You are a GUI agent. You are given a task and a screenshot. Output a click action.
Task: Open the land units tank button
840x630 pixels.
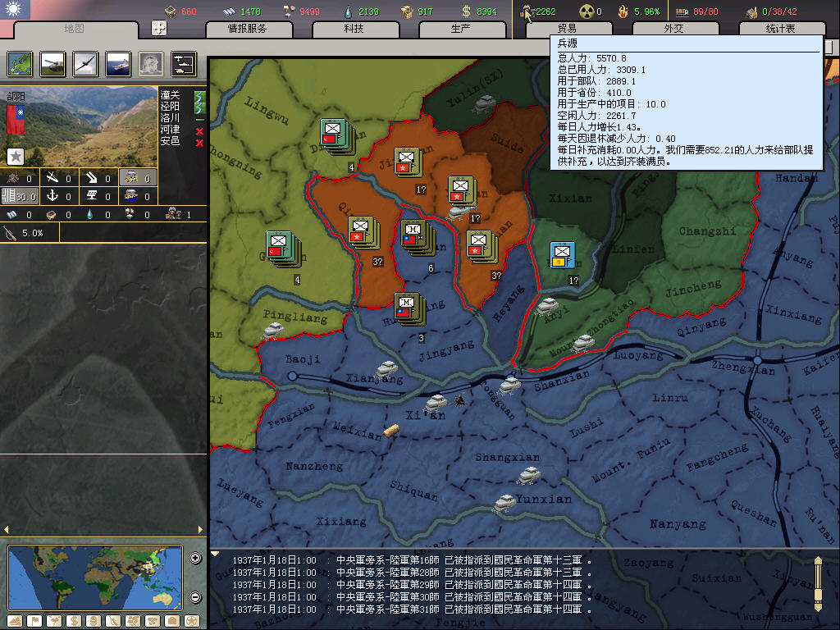pos(52,64)
